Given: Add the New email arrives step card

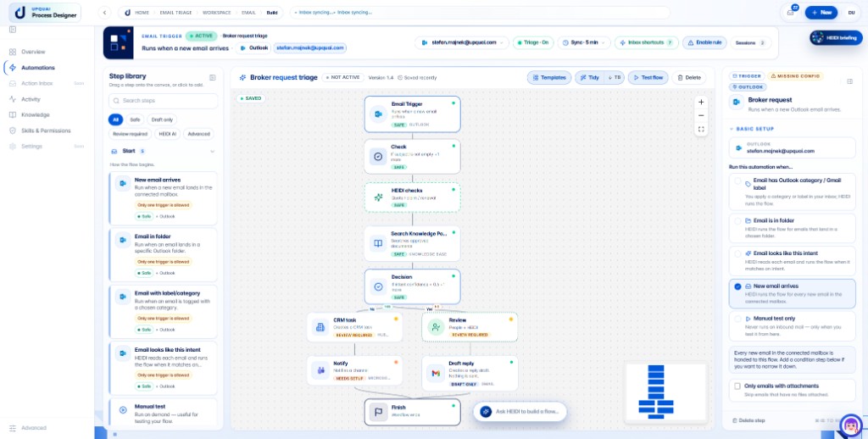Looking at the screenshot, I should tap(164, 198).
